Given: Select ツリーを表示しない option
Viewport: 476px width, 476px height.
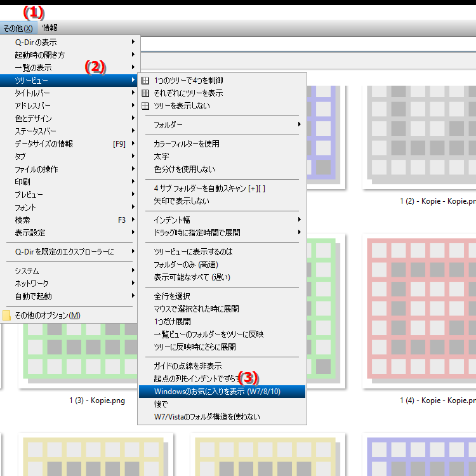Looking at the screenshot, I should (222, 106).
